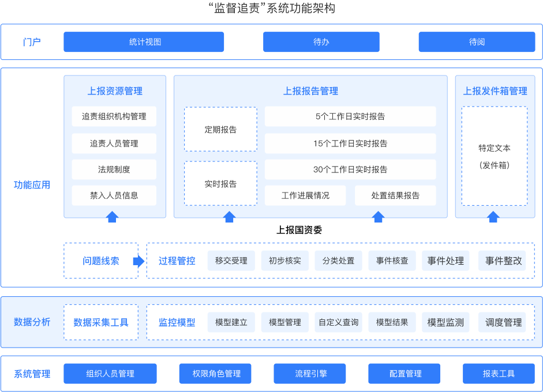The image size is (543, 392).
Task: Click the 功能应用 layer label
Action: click(32, 184)
